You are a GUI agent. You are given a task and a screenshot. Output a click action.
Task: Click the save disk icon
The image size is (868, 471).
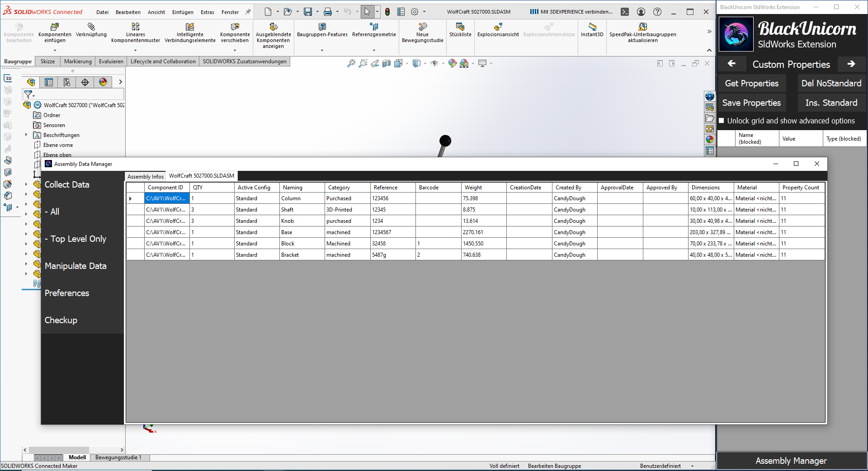point(308,12)
